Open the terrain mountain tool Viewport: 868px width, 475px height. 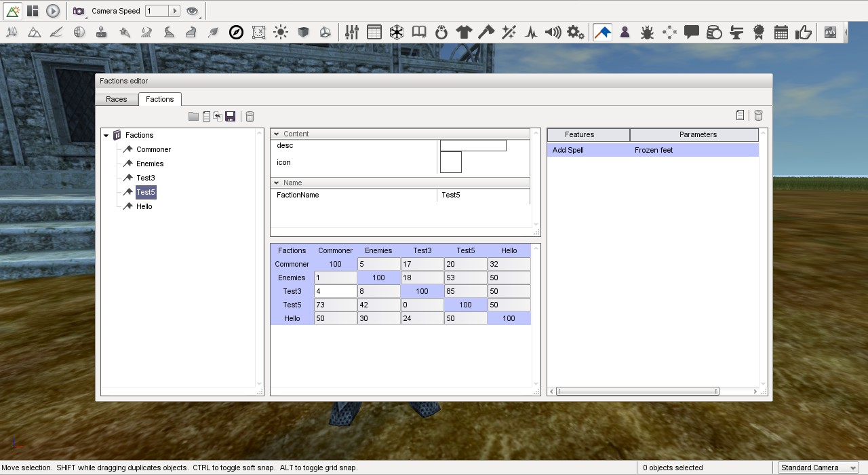(34, 32)
